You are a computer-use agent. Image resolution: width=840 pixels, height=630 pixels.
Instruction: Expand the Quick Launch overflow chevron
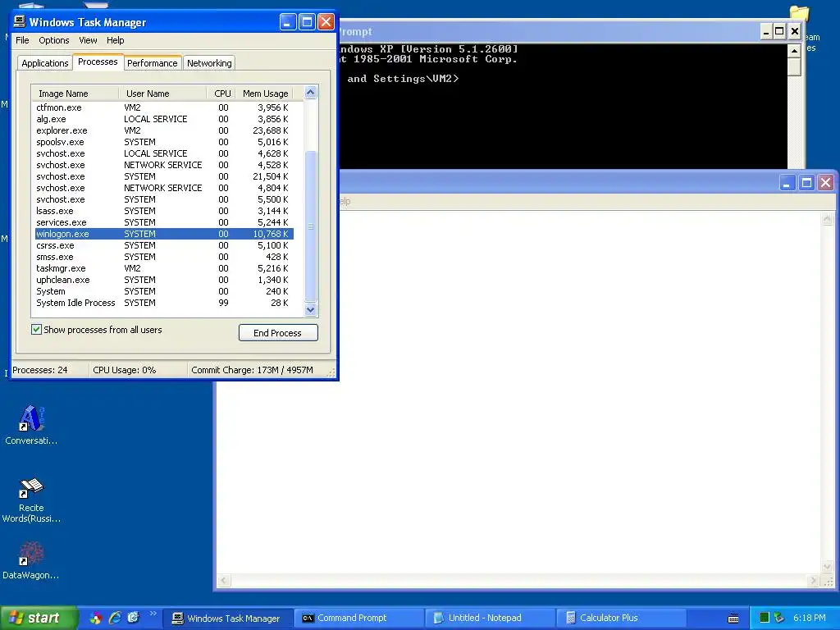coord(153,614)
